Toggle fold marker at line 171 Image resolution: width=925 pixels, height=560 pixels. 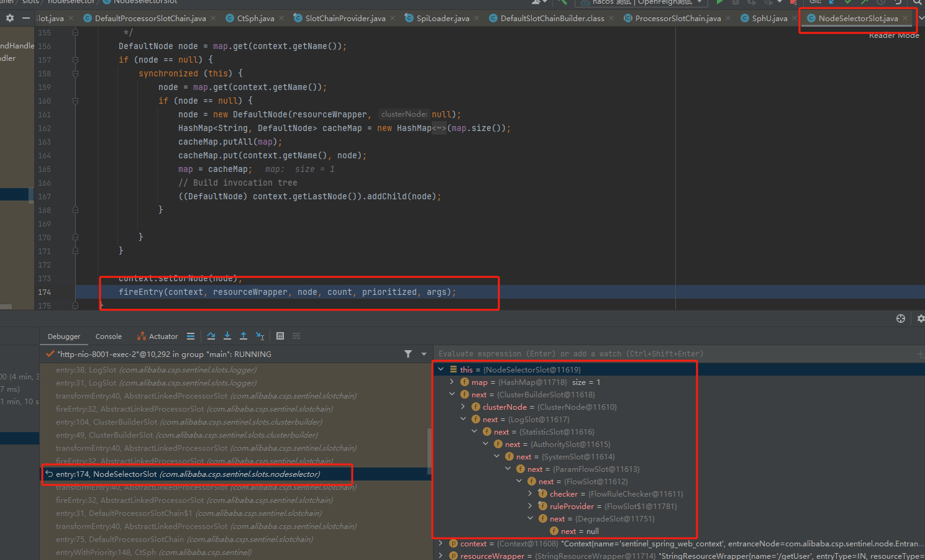click(x=75, y=251)
